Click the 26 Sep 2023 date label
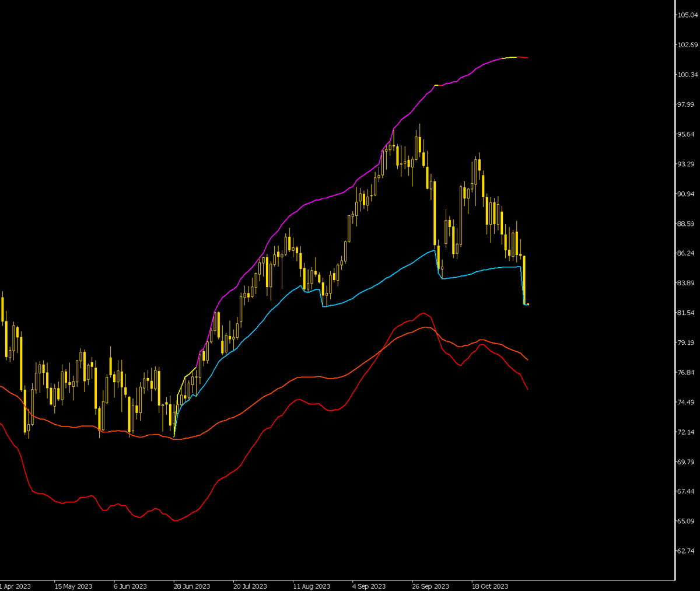Screen dimensions: 700x591 tap(430, 586)
